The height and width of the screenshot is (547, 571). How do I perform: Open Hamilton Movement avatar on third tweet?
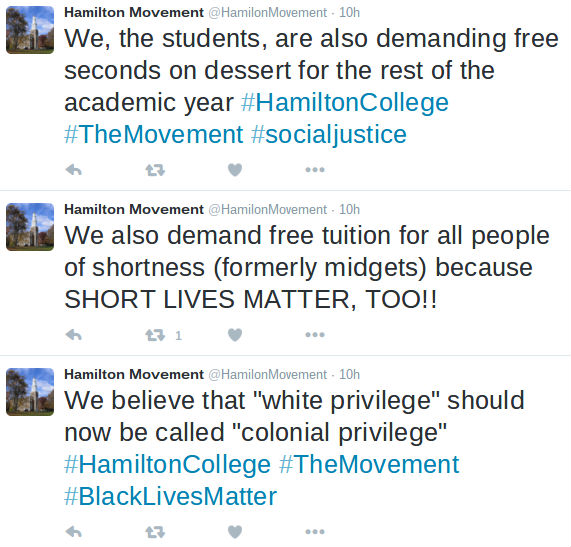pos(30,392)
